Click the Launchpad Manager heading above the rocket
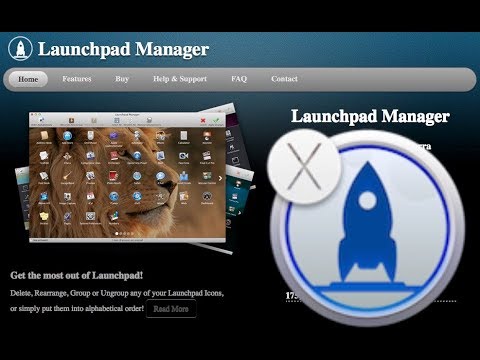Viewport: 480px width, 360px height. click(x=370, y=117)
